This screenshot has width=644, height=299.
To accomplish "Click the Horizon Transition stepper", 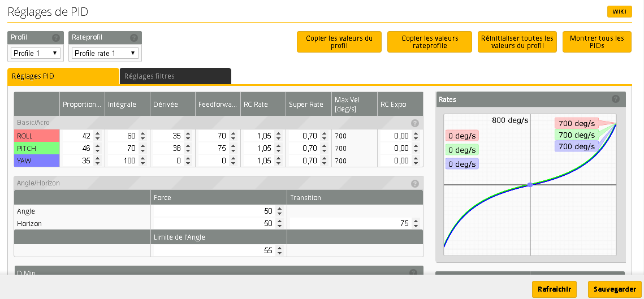I will click(417, 224).
